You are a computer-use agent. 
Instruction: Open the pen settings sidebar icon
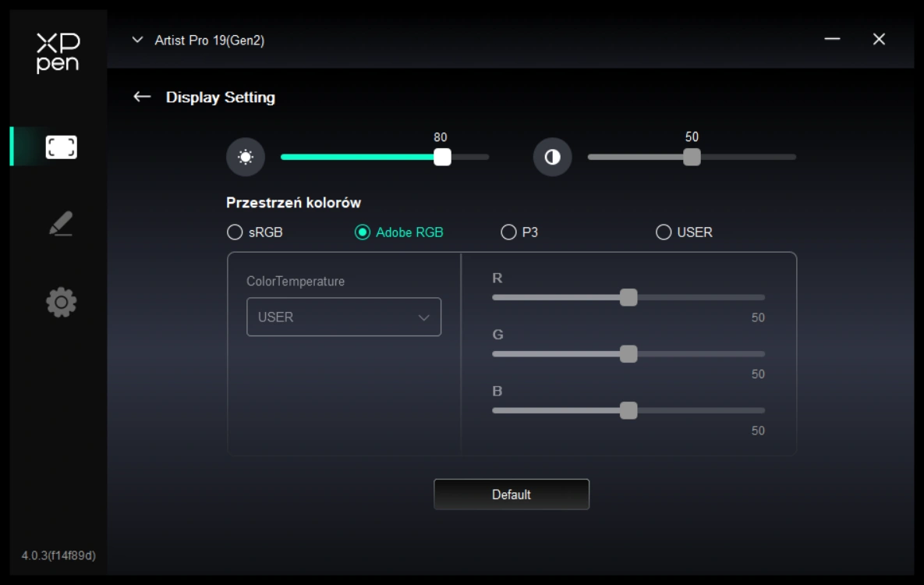tap(61, 224)
